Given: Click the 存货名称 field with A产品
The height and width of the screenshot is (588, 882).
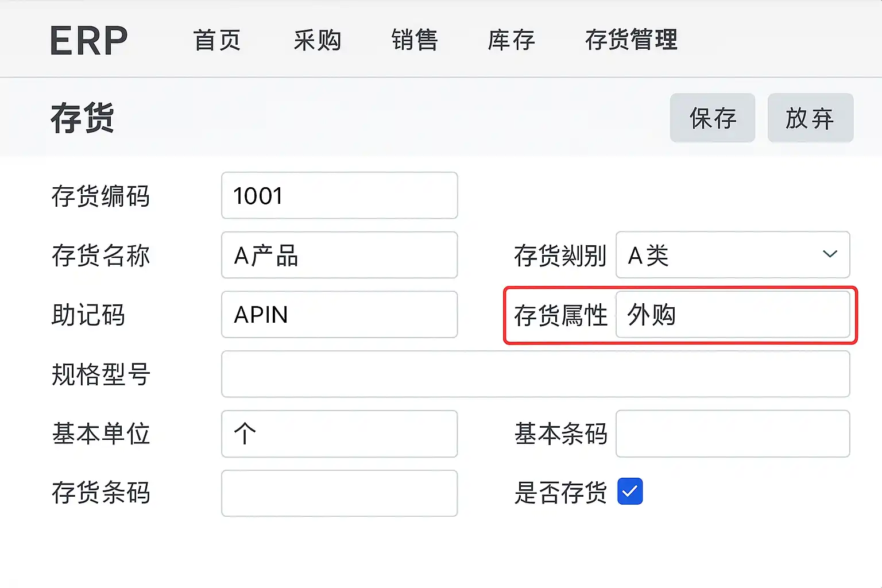Looking at the screenshot, I should (x=339, y=255).
